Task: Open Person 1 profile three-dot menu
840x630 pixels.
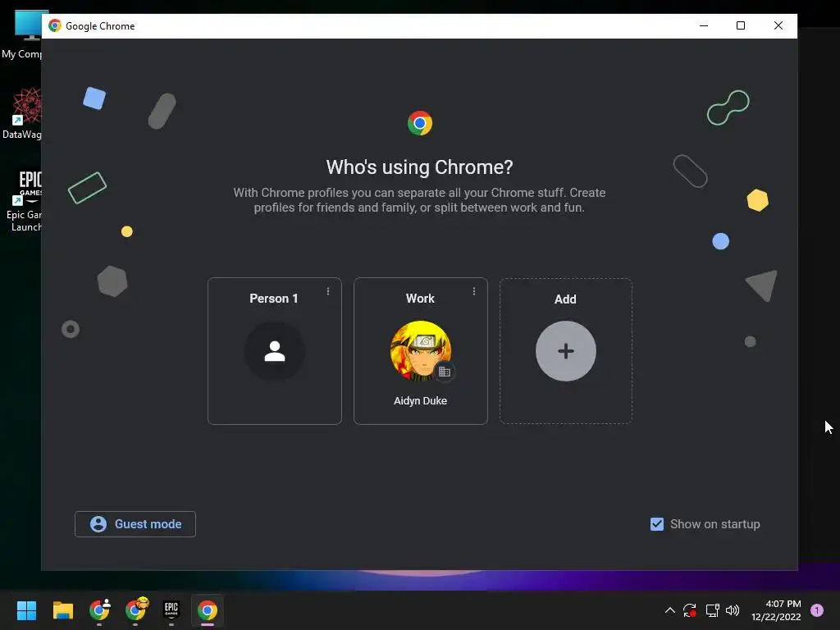Action: pyautogui.click(x=328, y=291)
